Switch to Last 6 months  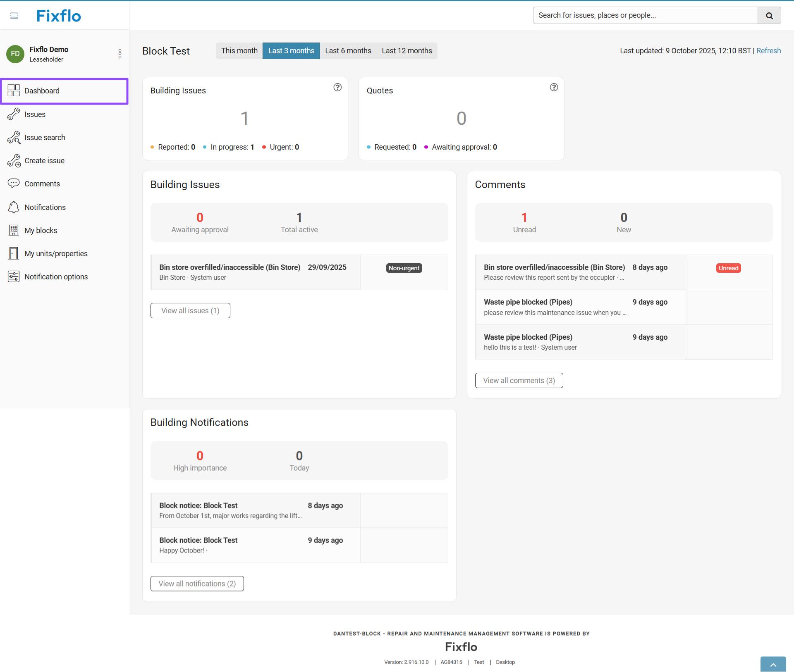click(x=348, y=51)
